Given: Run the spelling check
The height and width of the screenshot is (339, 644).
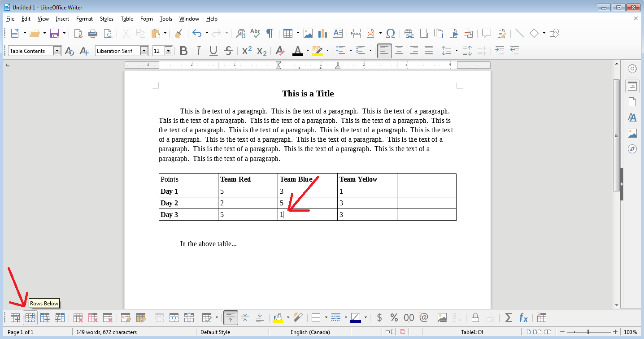Looking at the screenshot, I should (255, 33).
